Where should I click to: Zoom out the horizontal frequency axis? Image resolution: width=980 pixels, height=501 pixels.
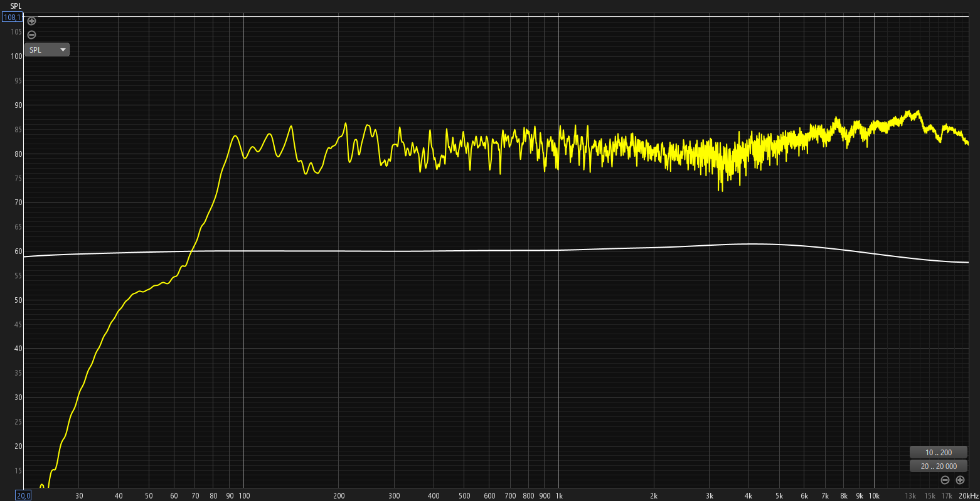click(x=945, y=480)
